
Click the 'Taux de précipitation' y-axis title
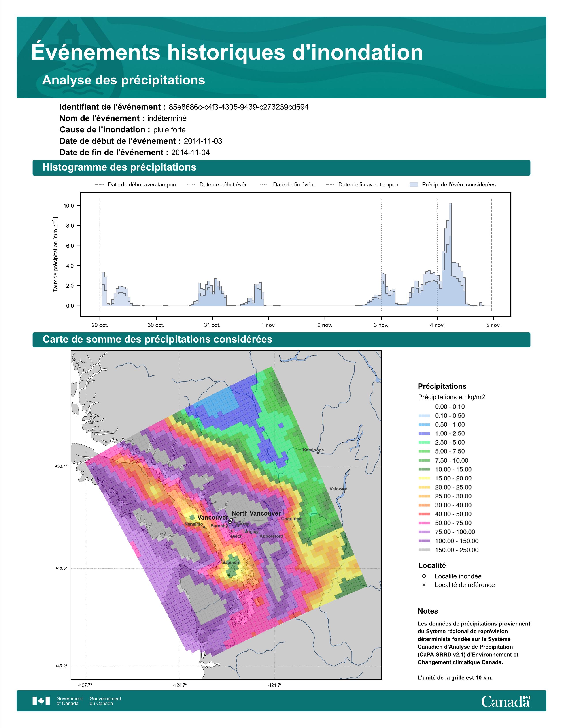(x=55, y=254)
